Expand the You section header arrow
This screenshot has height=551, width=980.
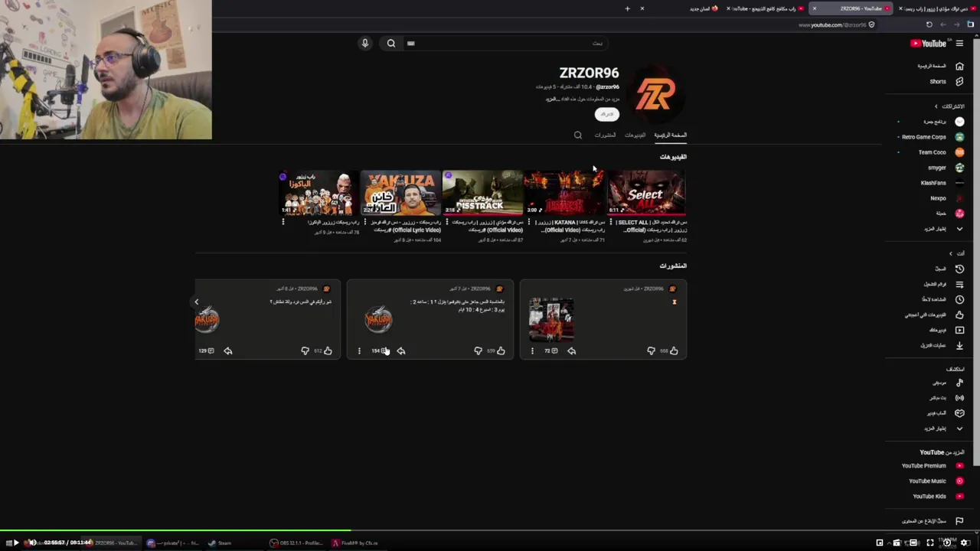tap(951, 253)
